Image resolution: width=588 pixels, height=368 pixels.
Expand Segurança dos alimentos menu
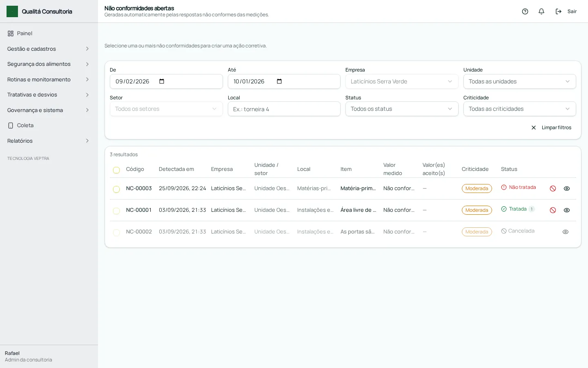click(x=49, y=64)
